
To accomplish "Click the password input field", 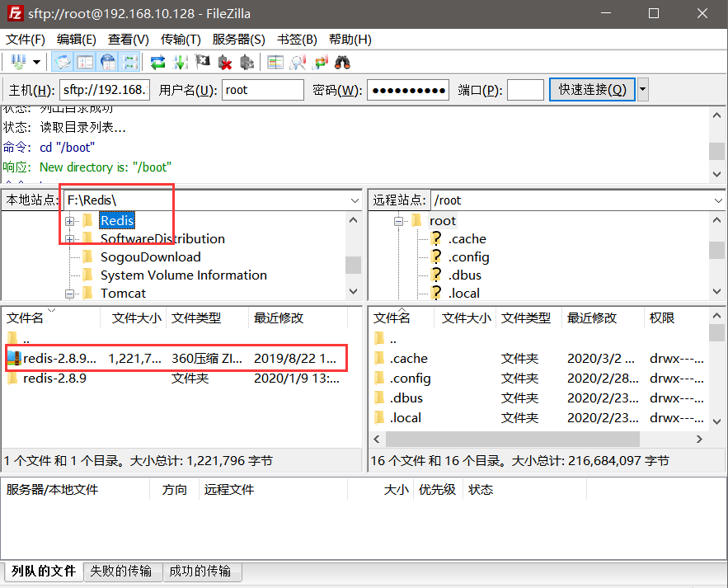I will pos(408,90).
